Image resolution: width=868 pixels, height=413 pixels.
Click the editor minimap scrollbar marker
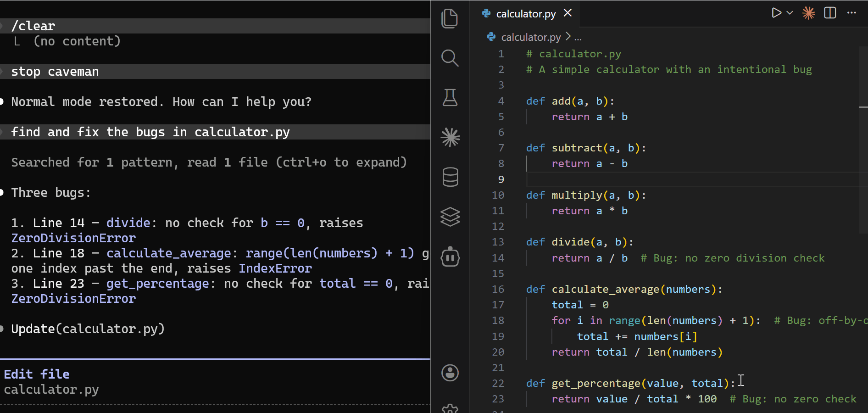click(x=863, y=107)
